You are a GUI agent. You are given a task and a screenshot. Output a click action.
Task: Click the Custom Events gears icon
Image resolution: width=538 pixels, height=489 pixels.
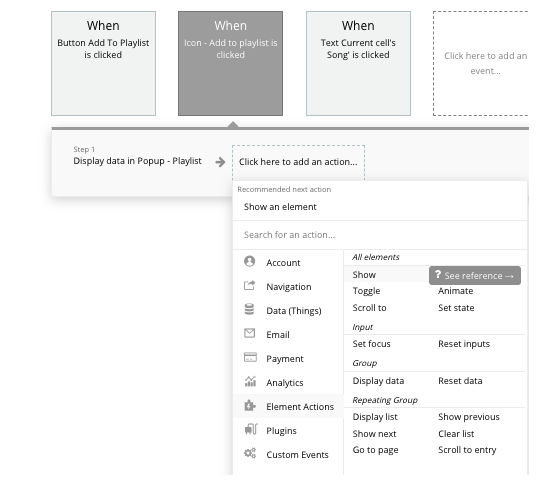250,453
